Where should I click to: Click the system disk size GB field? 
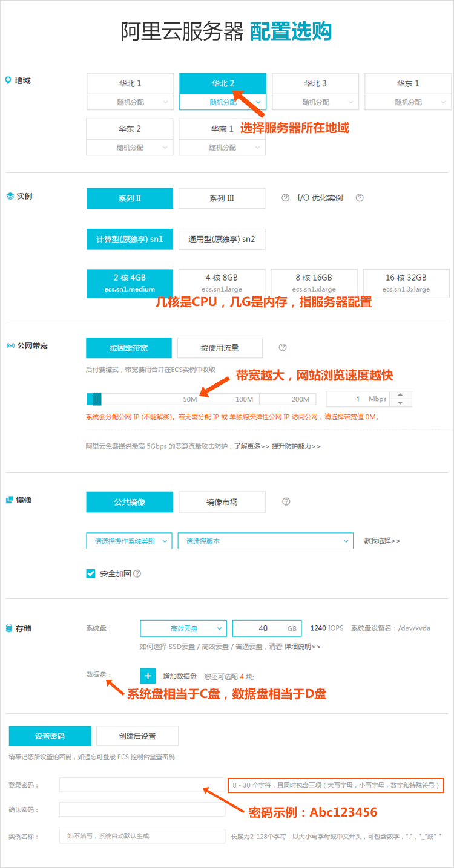pos(268,628)
